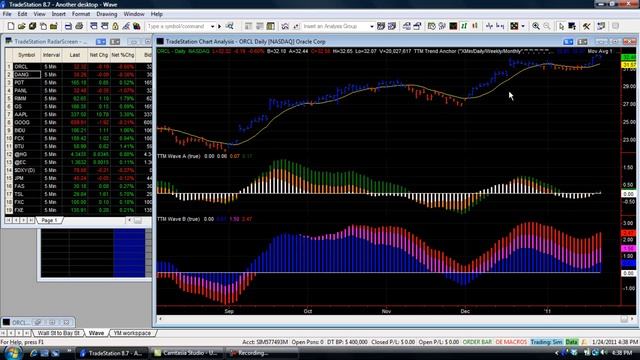The height and width of the screenshot is (360, 640).
Task: Click the system tray clock
Action: point(622,353)
